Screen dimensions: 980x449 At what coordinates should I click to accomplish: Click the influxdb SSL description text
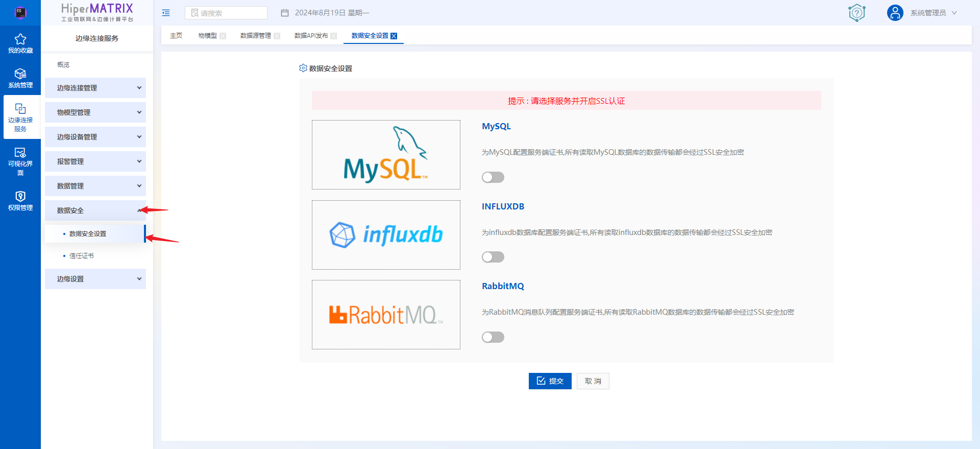click(x=627, y=232)
